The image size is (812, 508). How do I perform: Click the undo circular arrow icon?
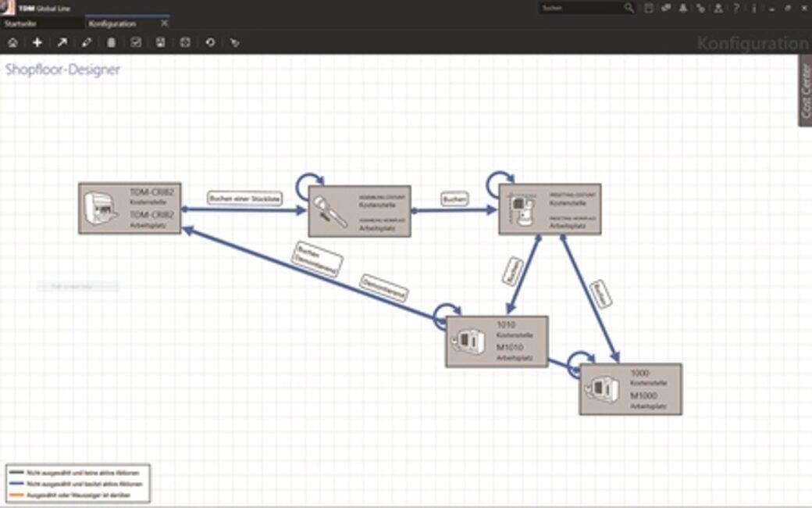[x=209, y=42]
